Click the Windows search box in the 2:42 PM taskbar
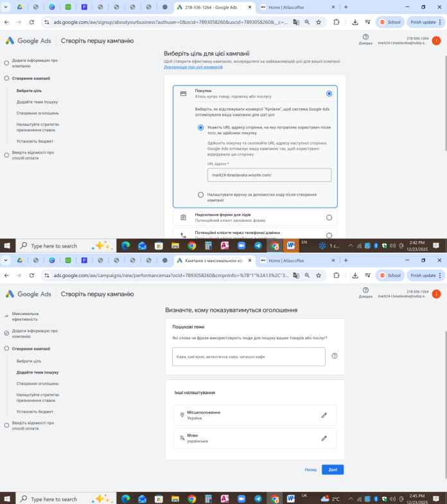The width and height of the screenshot is (447, 504). (66, 246)
